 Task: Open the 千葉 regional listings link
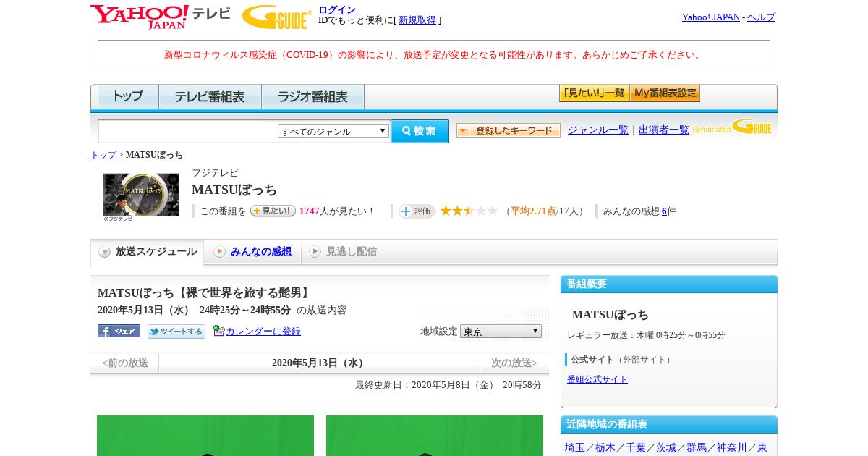point(636,447)
